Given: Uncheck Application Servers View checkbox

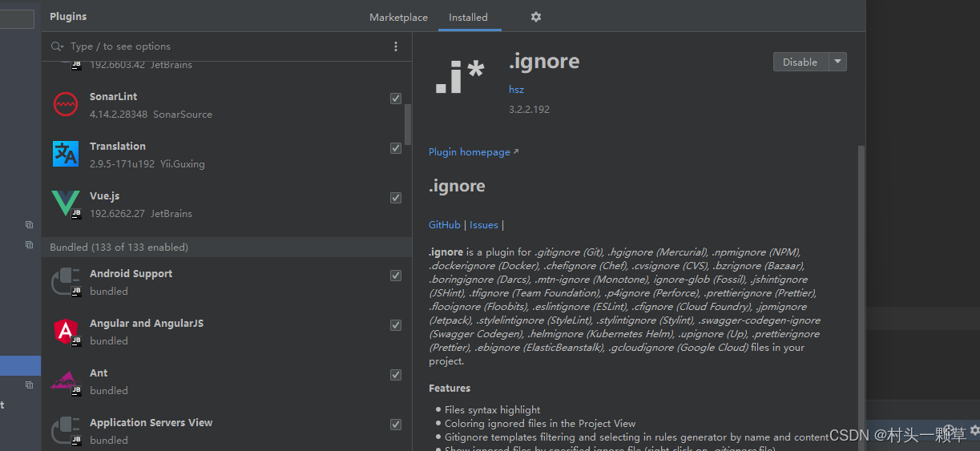Looking at the screenshot, I should pos(396,425).
